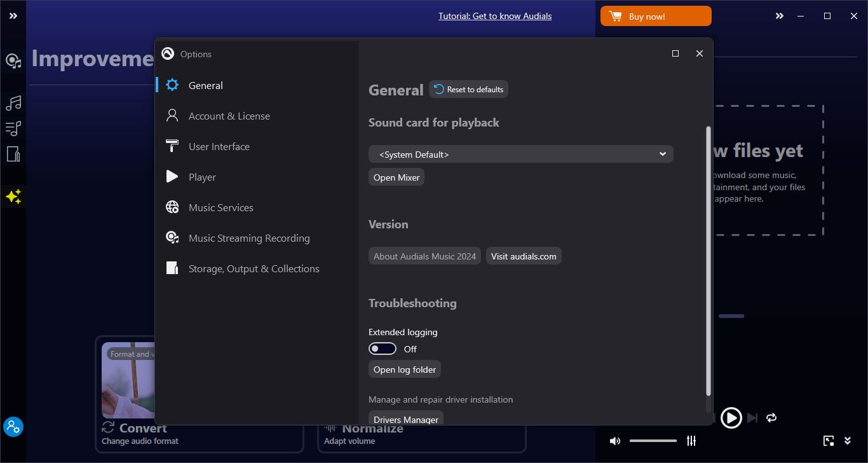Switch to mini player view icon
The height and width of the screenshot is (463, 868).
pos(829,441)
